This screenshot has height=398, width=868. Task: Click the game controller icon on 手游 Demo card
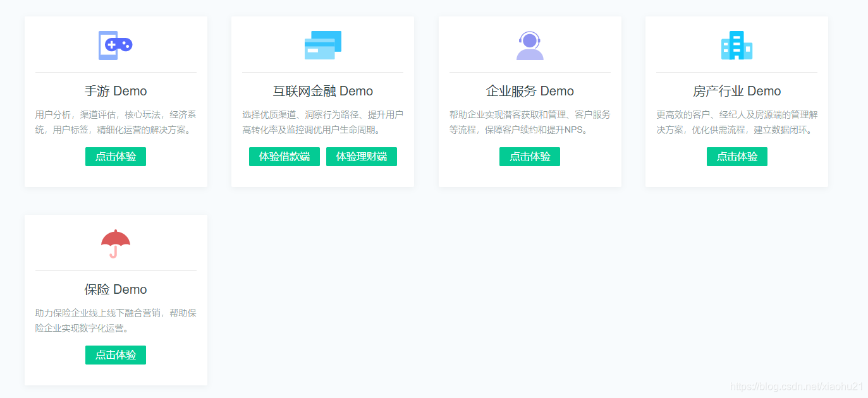[115, 45]
